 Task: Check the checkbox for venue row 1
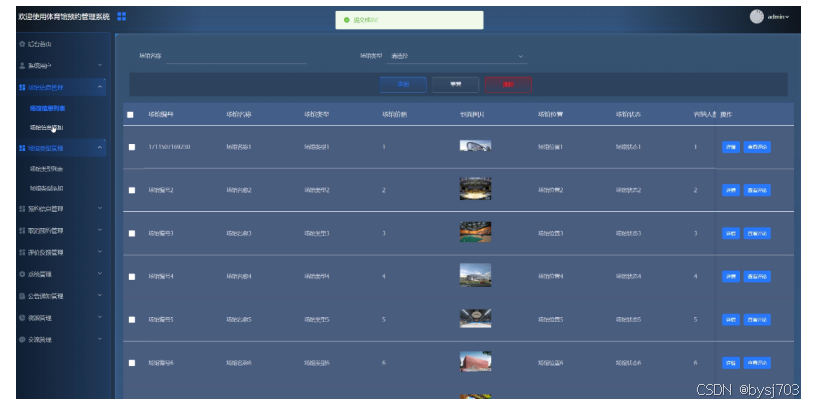(132, 147)
